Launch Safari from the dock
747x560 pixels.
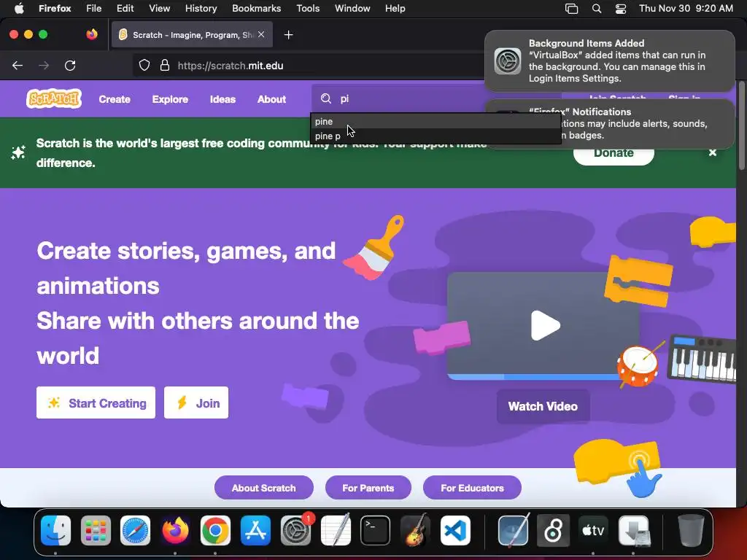[x=135, y=530]
